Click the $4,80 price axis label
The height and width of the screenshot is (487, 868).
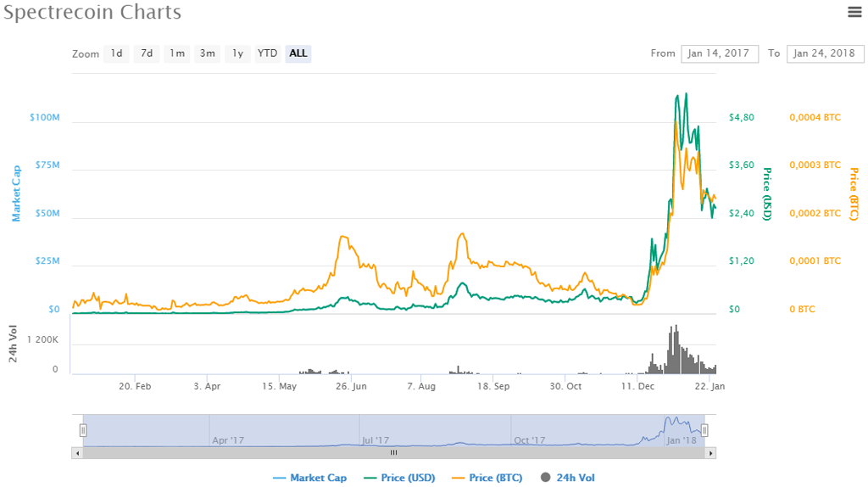point(741,117)
